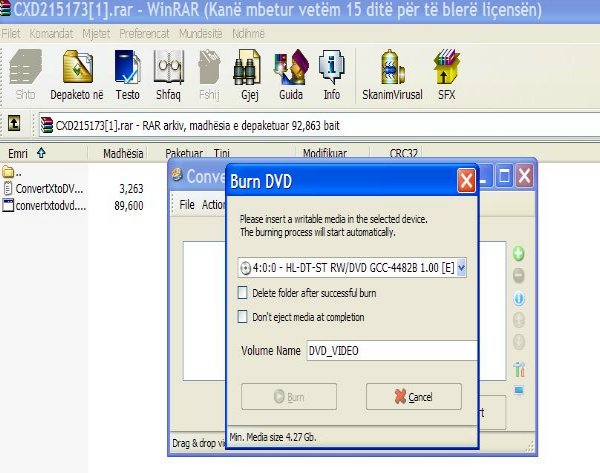
Task: Close the Burn DVD dialog
Action: 466,180
